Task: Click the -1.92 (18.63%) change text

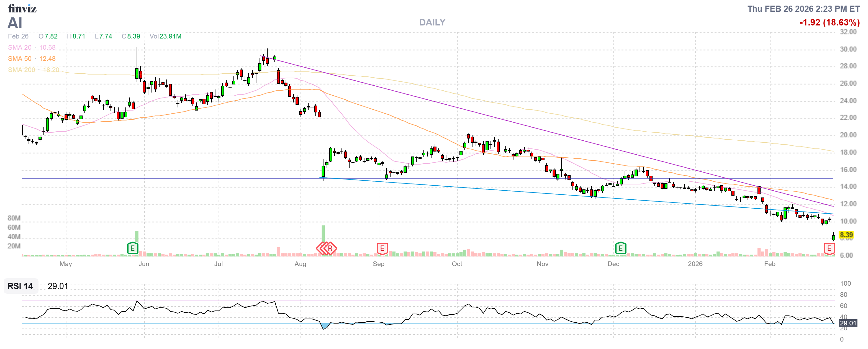Action: tap(829, 22)
